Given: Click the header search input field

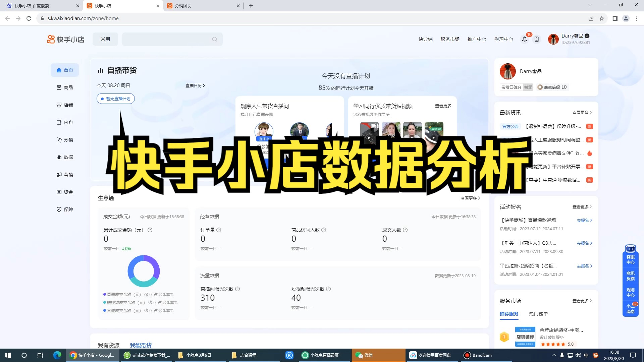Looking at the screenshot, I should pyautogui.click(x=172, y=39).
